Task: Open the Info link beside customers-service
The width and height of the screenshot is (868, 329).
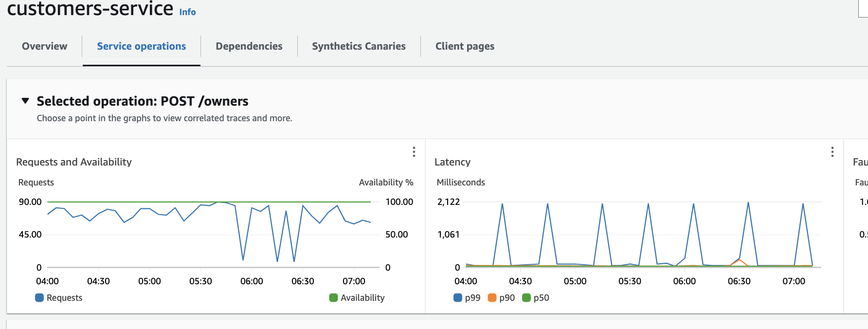Action: coord(187,12)
